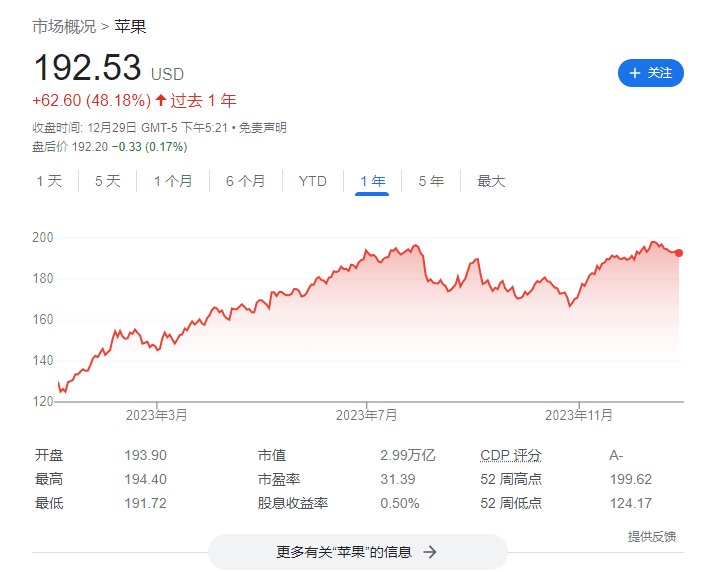Choose the YTD range tab
The image size is (702, 572).
point(312,181)
